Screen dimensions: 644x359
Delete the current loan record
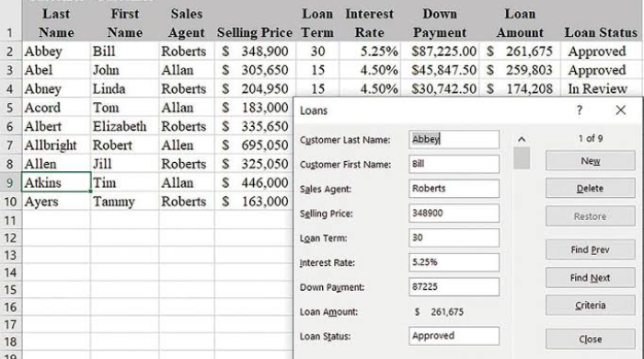(591, 189)
